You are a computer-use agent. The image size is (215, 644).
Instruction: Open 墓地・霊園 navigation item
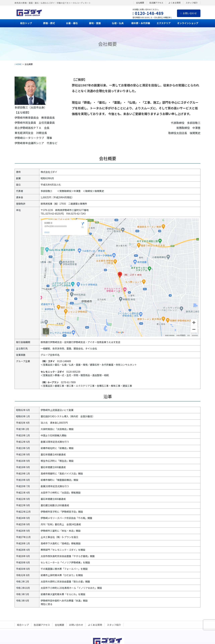(95, 23)
